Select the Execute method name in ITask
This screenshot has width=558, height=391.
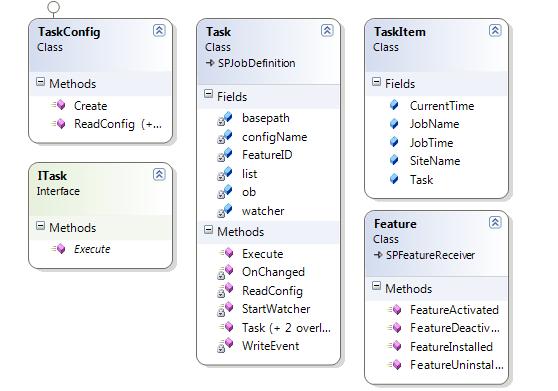(92, 249)
